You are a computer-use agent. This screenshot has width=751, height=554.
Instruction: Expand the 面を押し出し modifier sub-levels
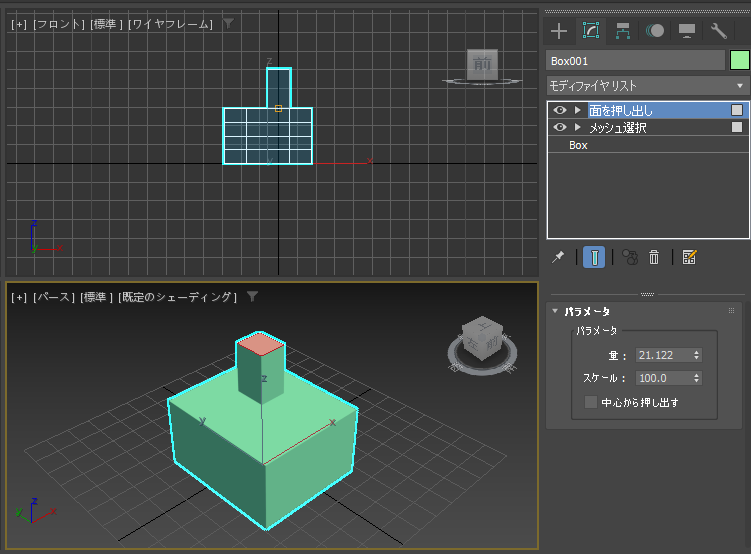(577, 110)
